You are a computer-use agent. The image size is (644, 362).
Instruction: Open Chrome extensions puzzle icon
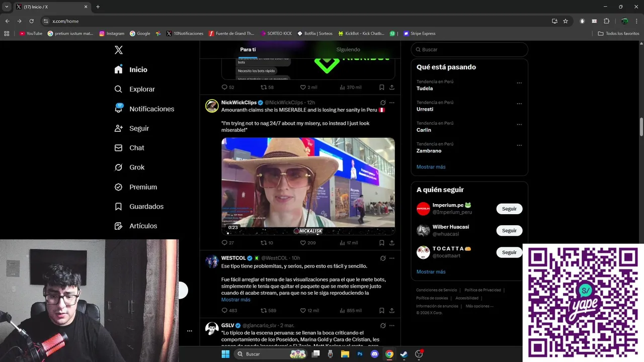[x=606, y=21]
